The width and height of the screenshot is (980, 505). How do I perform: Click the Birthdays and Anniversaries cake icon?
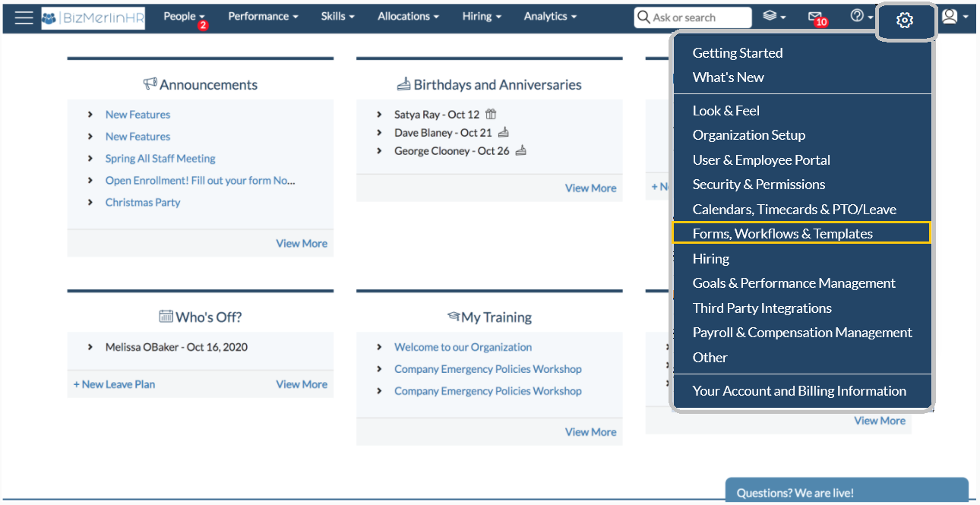coord(404,84)
